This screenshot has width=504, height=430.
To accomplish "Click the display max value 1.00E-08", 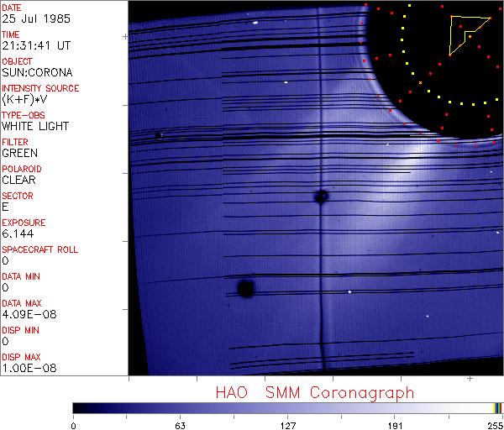I will (x=27, y=369).
